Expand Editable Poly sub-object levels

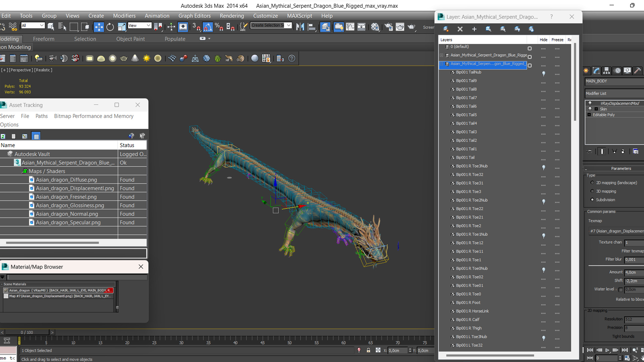coord(589,115)
